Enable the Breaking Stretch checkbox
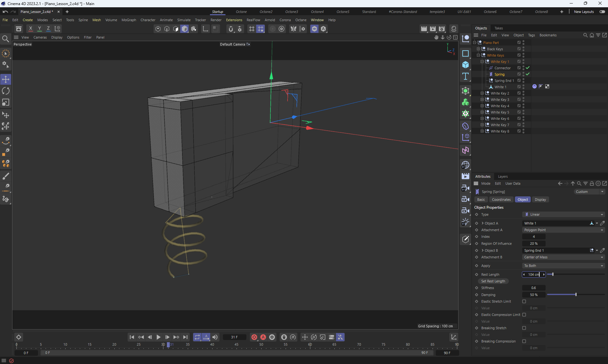Screen dimensions: 608x364 coord(524,328)
